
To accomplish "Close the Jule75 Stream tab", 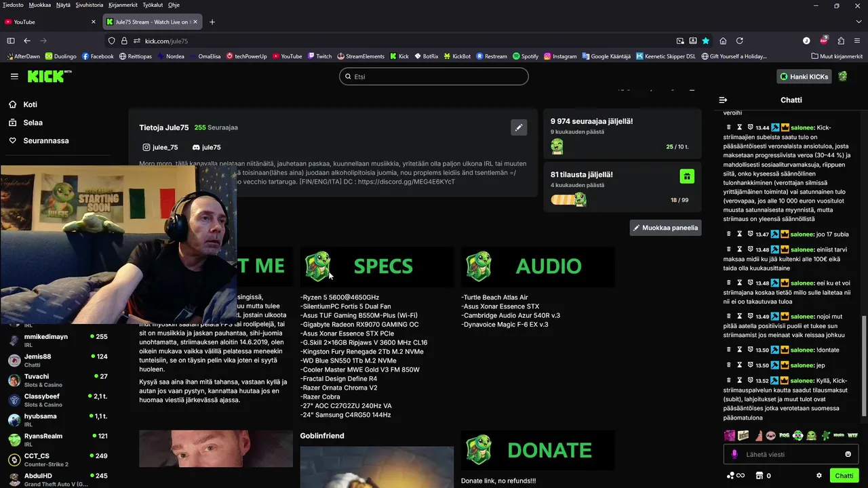I will pyautogui.click(x=195, y=22).
